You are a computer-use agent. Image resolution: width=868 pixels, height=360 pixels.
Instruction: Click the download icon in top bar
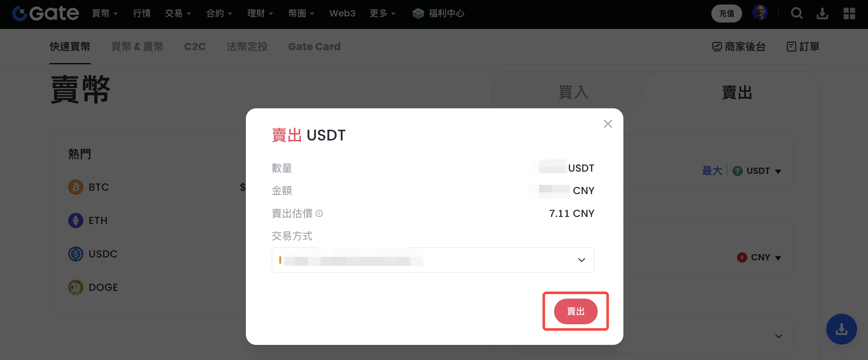(x=822, y=14)
